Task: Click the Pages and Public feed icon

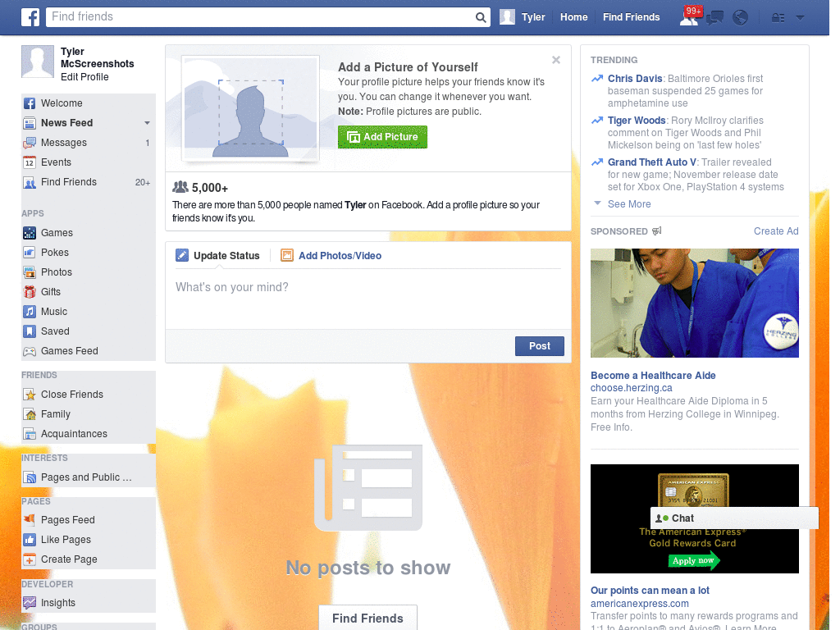Action: click(x=30, y=477)
